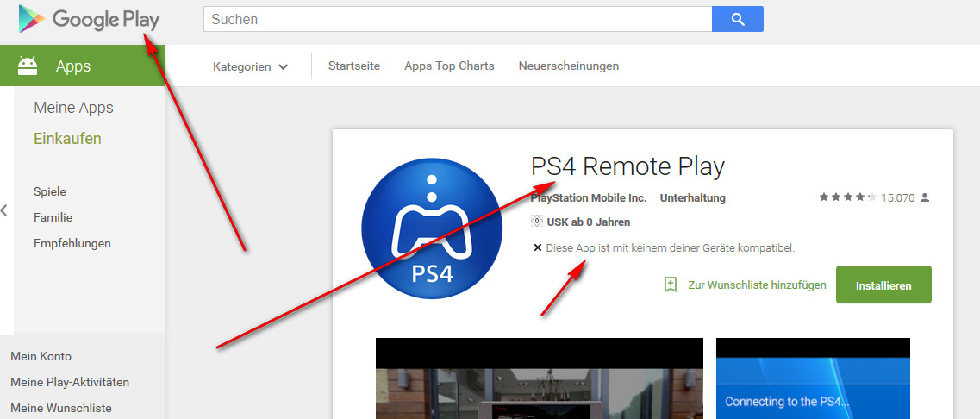Open PlayStation Mobile Inc. developer link
The image size is (980, 419).
click(x=589, y=197)
